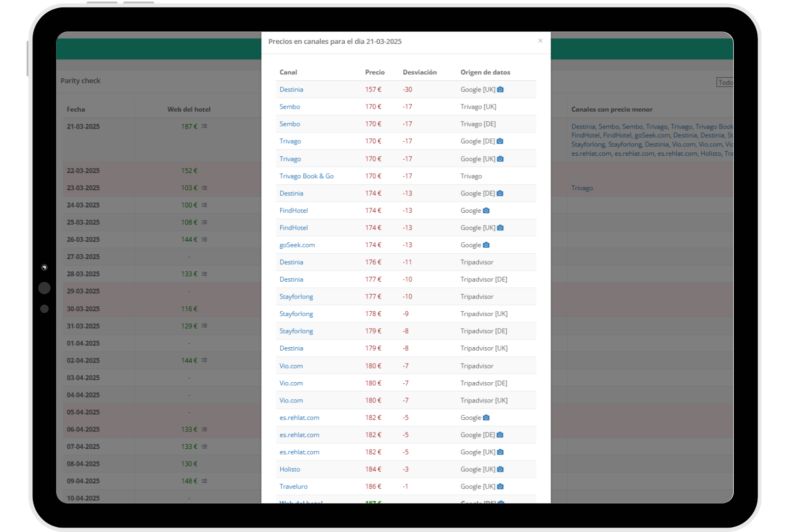The width and height of the screenshot is (788, 532).
Task: Close the channel prices modal
Action: tap(540, 41)
